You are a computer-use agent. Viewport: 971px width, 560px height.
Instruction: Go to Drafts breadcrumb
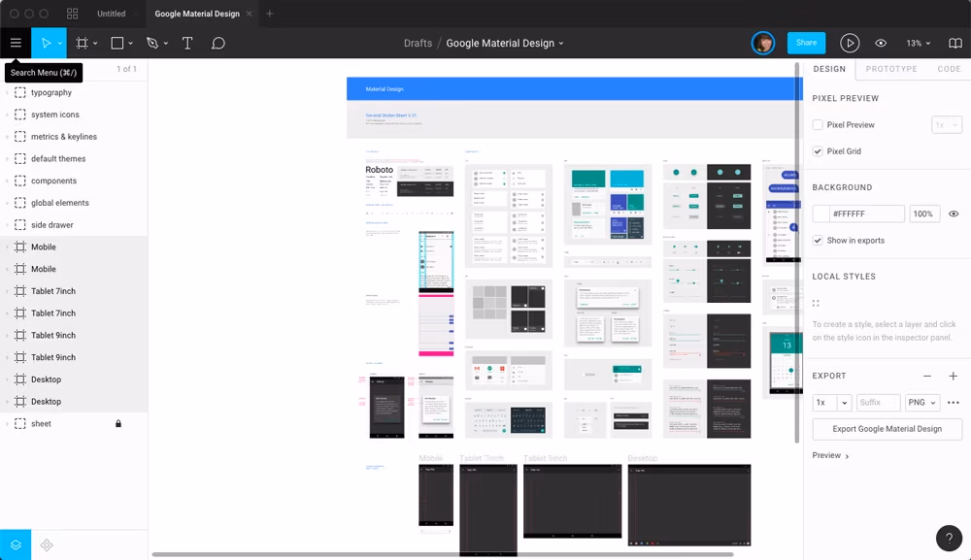(x=418, y=44)
